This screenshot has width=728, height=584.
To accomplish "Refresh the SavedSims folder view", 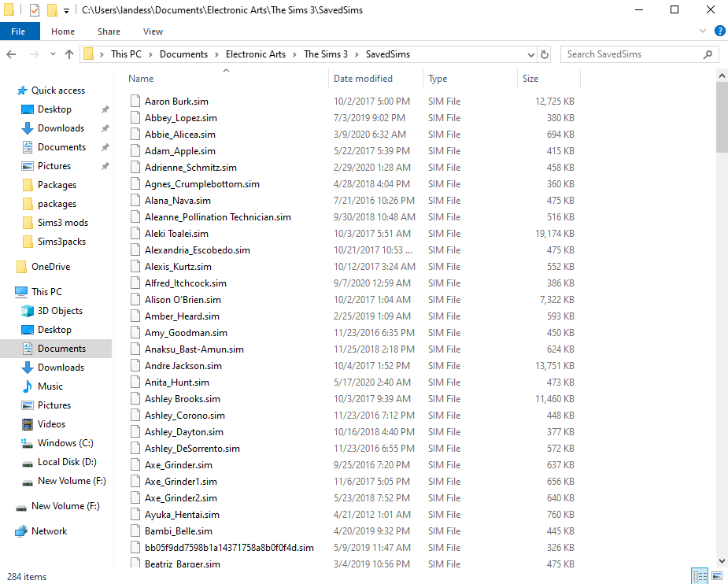I will [x=544, y=54].
